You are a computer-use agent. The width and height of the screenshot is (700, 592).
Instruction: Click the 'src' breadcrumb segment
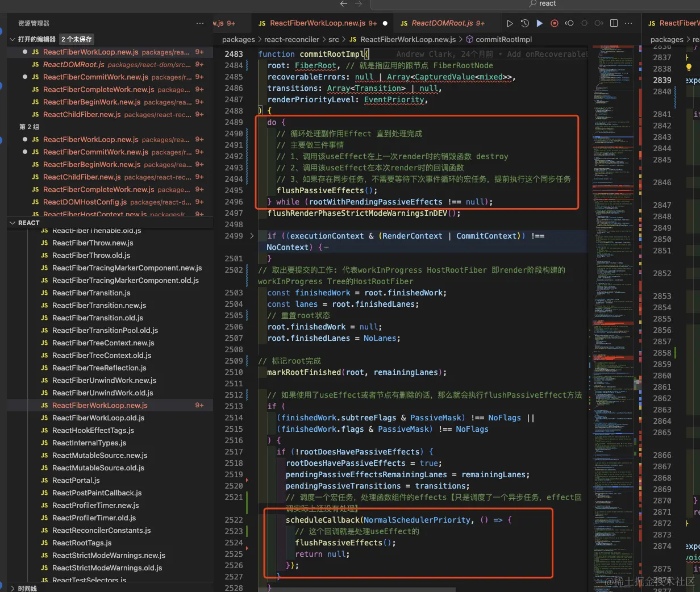click(x=334, y=39)
